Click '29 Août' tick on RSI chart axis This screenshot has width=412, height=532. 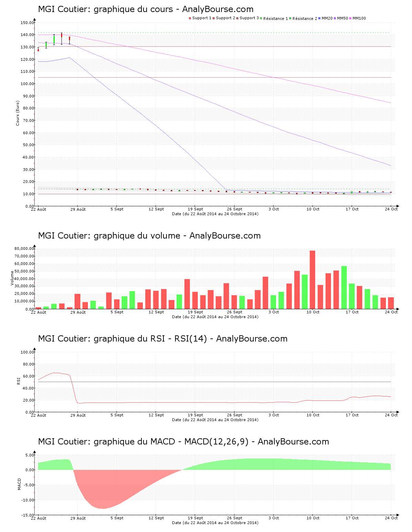pos(78,415)
